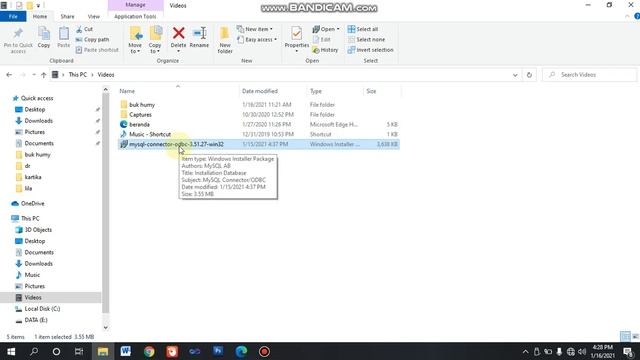Go up one folder level
The height and width of the screenshot is (360, 640).
coord(44,75)
